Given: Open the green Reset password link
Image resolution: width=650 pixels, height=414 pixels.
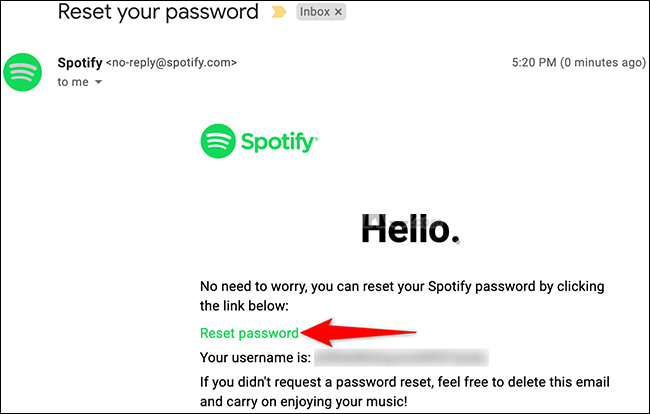Looking at the screenshot, I should click(x=249, y=333).
